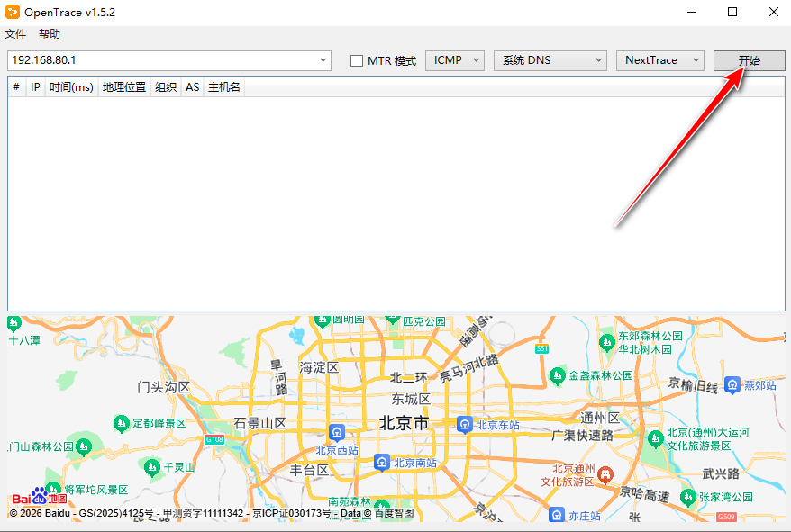Click the IP column header
Screen dimensions: 791x532
click(x=35, y=87)
